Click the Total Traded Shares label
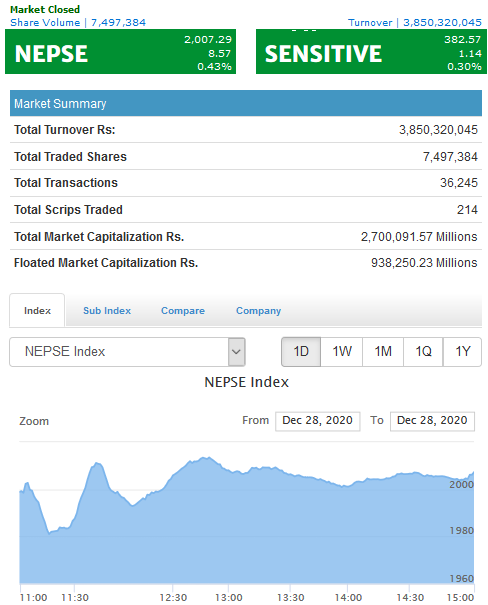This screenshot has width=488, height=605. [70, 157]
